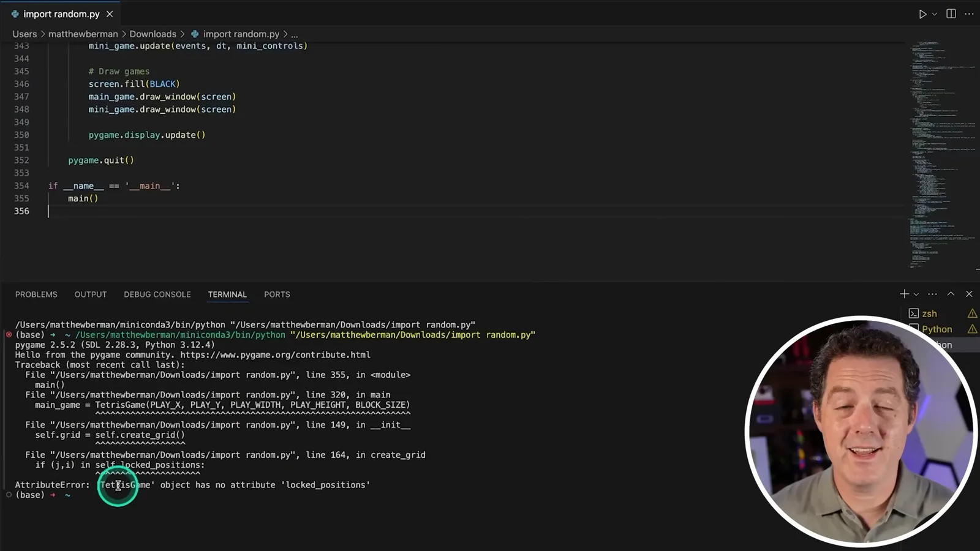Close the import random.py tab
The width and height of the screenshot is (980, 551).
click(x=110, y=14)
